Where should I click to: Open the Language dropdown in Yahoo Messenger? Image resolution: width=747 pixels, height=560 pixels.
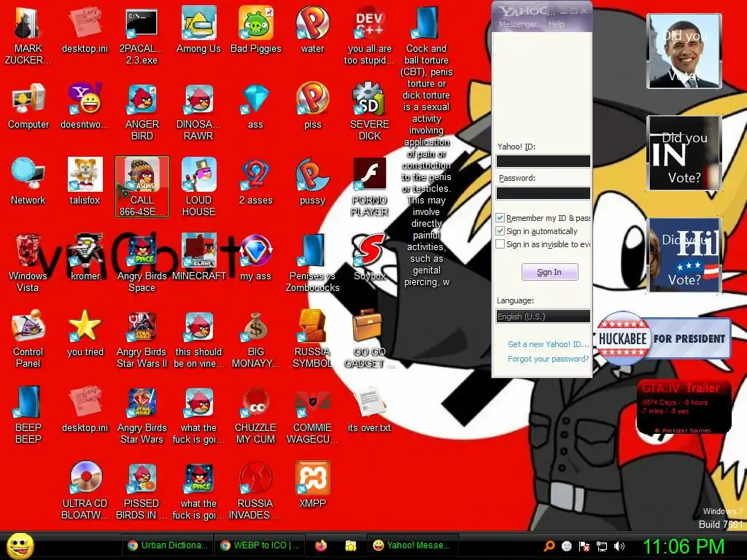coord(543,316)
